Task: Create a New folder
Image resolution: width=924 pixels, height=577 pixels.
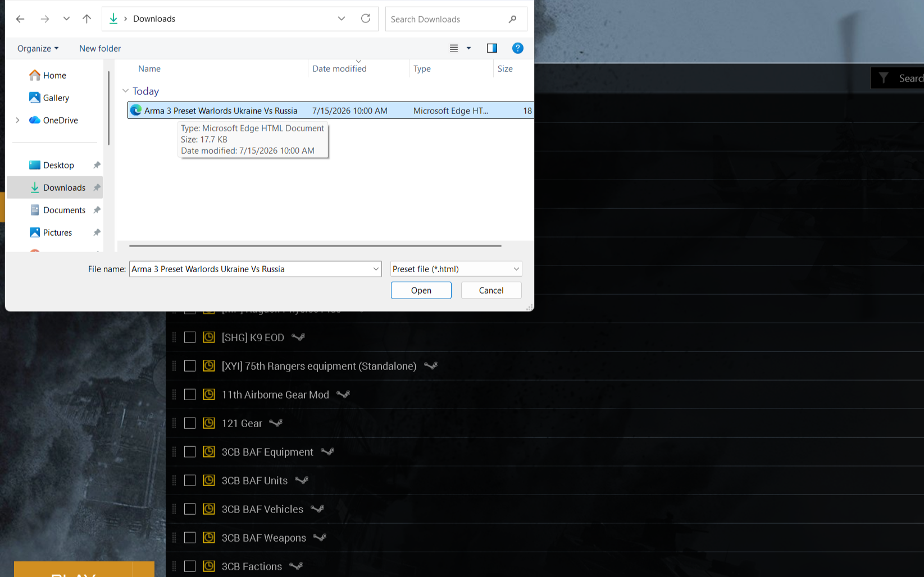Action: click(x=100, y=48)
